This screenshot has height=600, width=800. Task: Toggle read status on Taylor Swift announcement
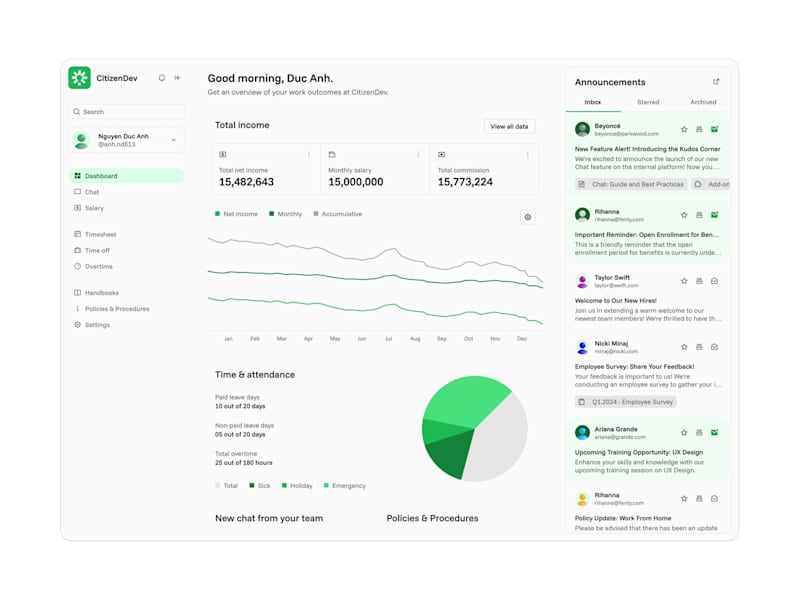click(714, 281)
